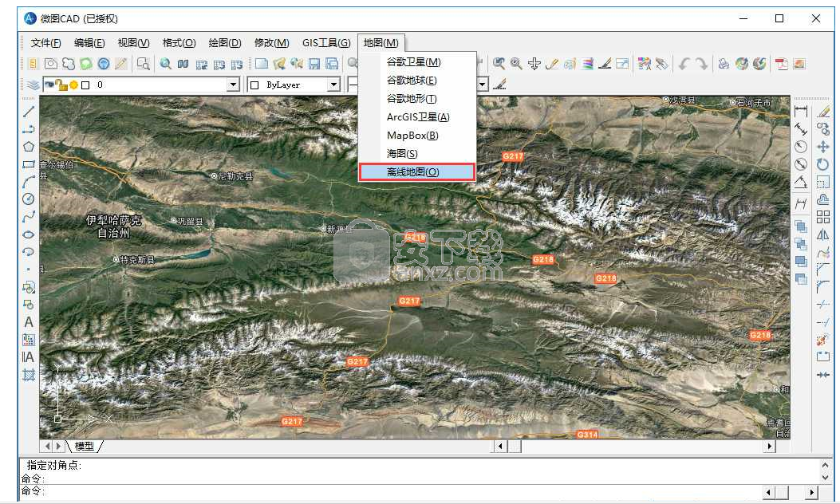Image resolution: width=840 pixels, height=504 pixels.
Task: Click the Redo arrow
Action: pos(702,65)
